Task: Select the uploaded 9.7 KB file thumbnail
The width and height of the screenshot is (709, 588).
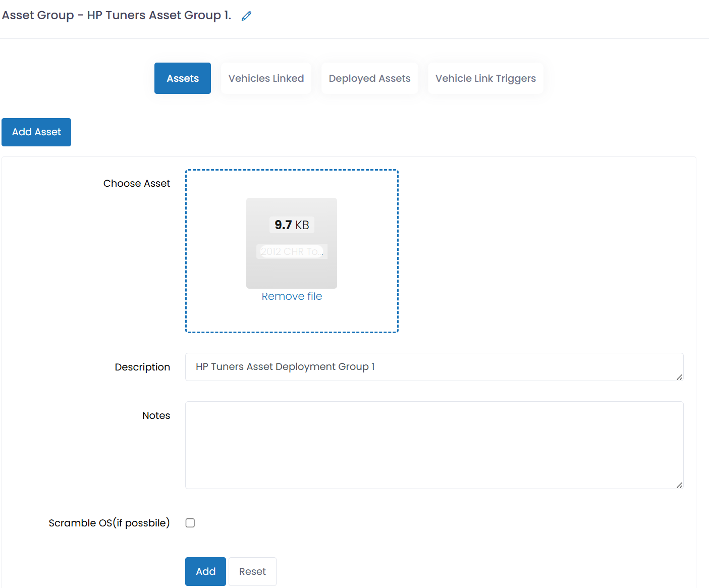Action: point(292,243)
